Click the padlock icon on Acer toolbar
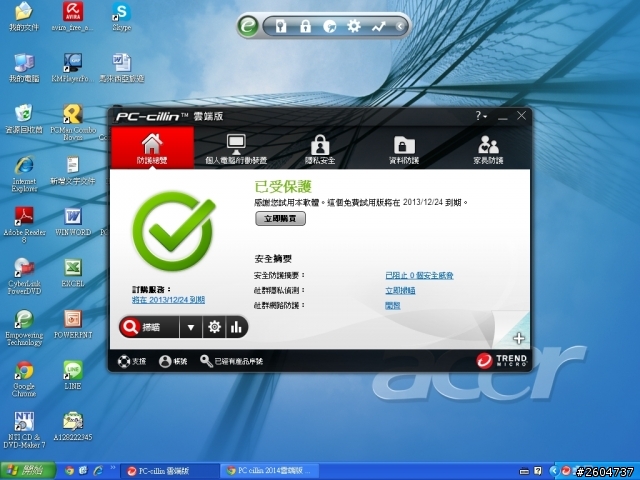Image resolution: width=640 pixels, height=480 pixels. (x=305, y=27)
